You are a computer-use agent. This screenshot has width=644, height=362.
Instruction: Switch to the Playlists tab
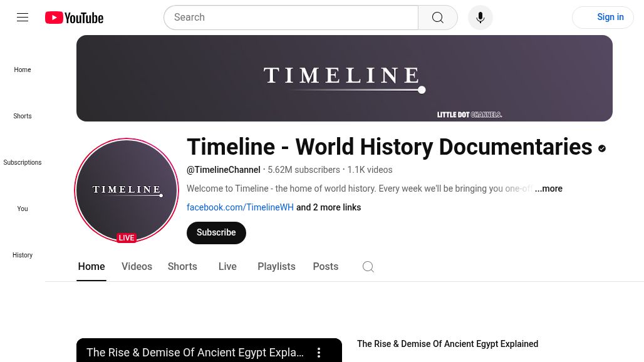[276, 267]
